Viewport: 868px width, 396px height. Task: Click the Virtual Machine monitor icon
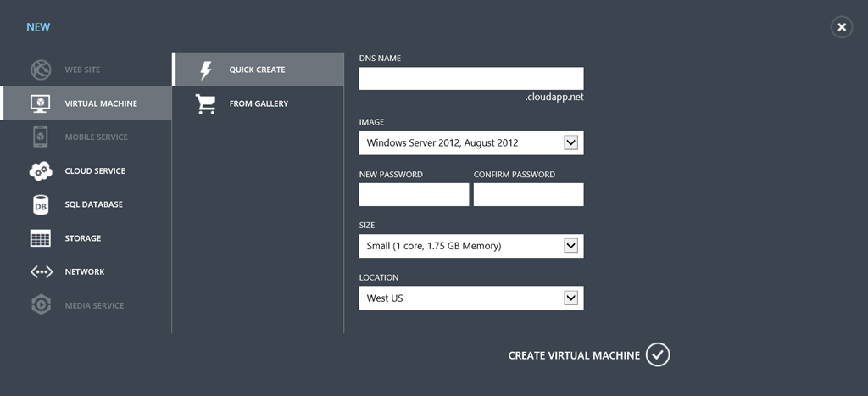coord(41,103)
